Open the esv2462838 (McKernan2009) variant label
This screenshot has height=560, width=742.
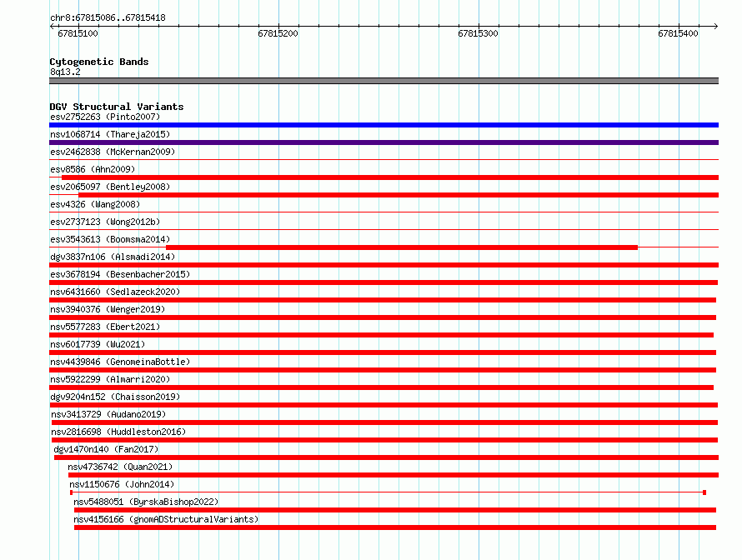pos(113,152)
